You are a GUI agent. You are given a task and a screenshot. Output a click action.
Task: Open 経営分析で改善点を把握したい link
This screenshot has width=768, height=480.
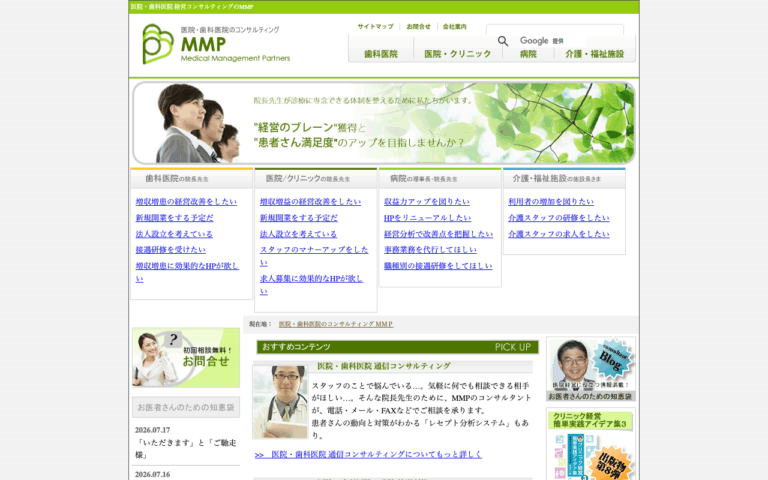(x=438, y=234)
